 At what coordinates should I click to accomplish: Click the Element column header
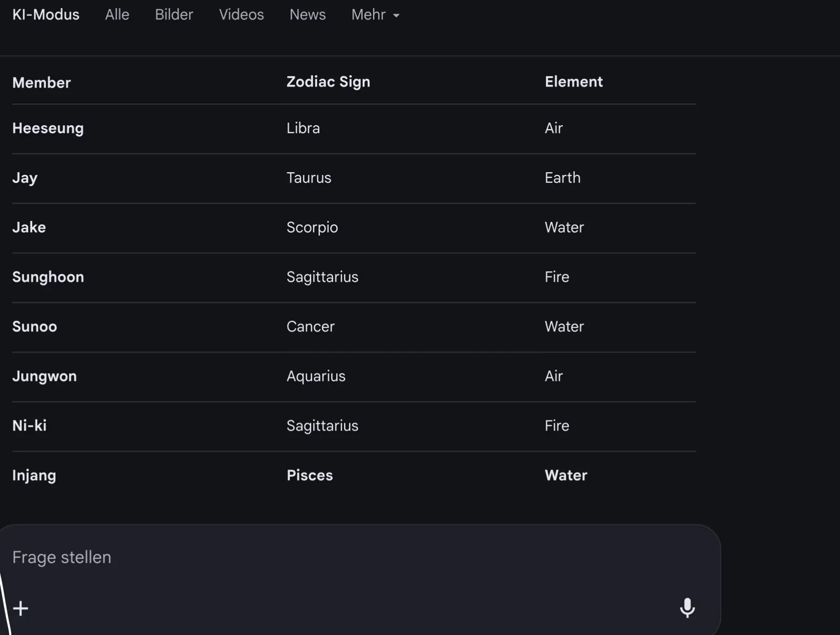(x=574, y=82)
